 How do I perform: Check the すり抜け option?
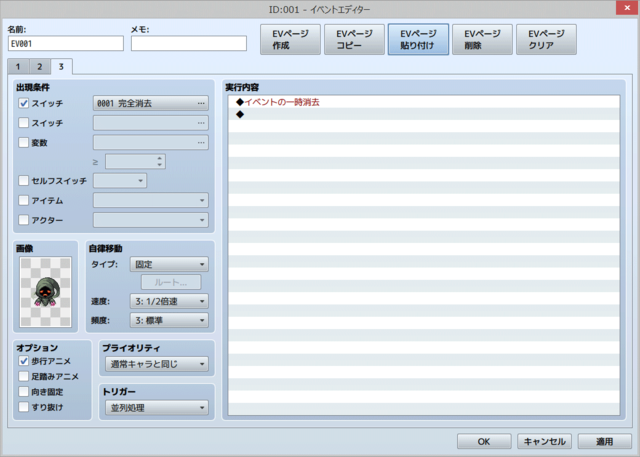(24, 407)
